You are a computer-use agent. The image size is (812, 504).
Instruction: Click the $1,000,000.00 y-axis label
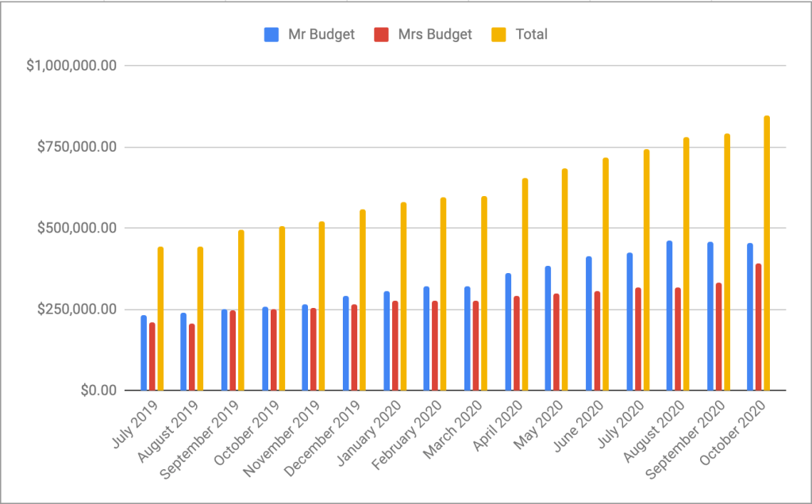pos(71,66)
